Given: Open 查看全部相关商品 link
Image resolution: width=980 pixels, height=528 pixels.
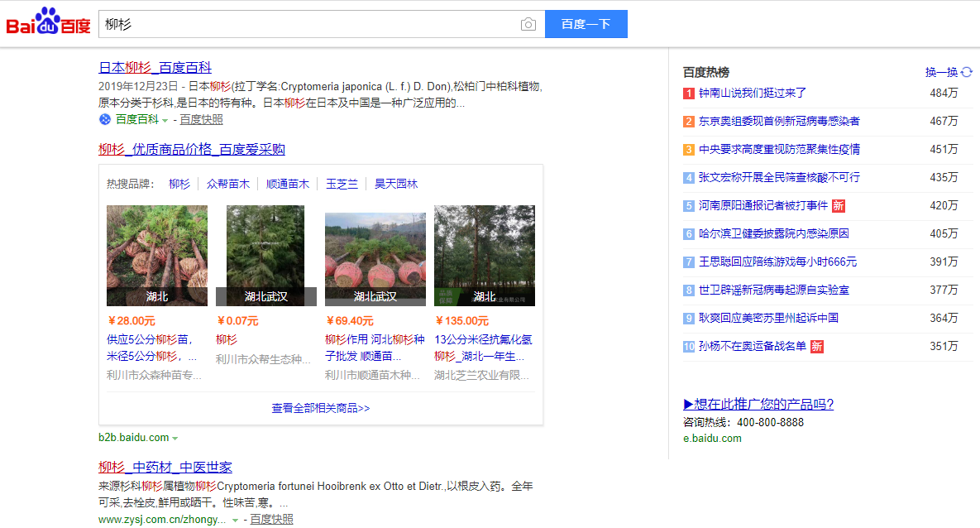Looking at the screenshot, I should pos(321,408).
